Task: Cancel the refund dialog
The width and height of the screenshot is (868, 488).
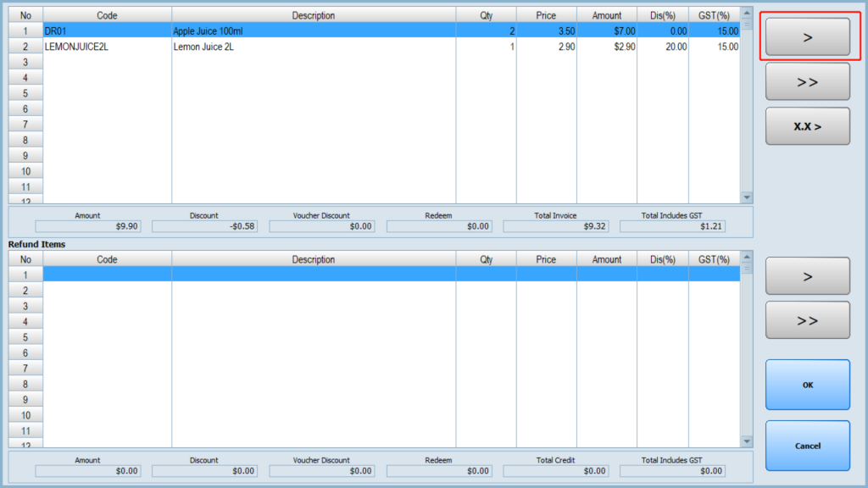Action: click(807, 446)
